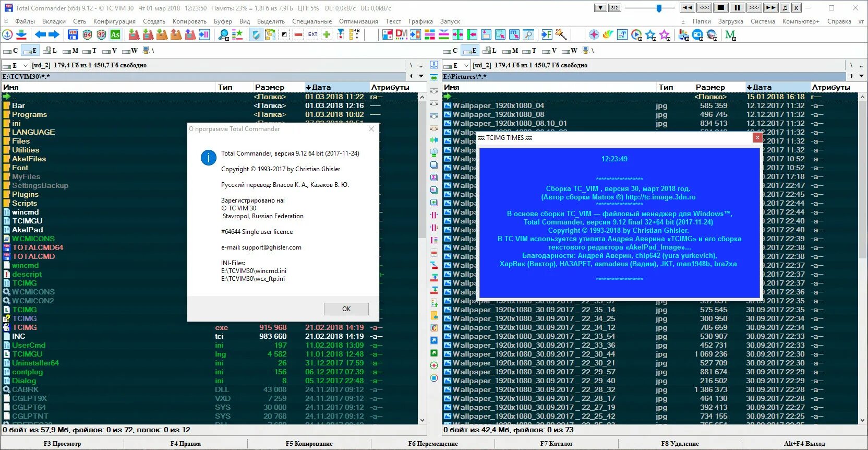Switch right panel to drive M

pyautogui.click(x=510, y=51)
